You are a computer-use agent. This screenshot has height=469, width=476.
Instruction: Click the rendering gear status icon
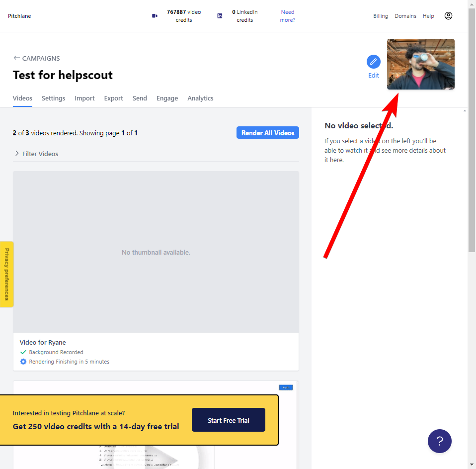point(23,362)
